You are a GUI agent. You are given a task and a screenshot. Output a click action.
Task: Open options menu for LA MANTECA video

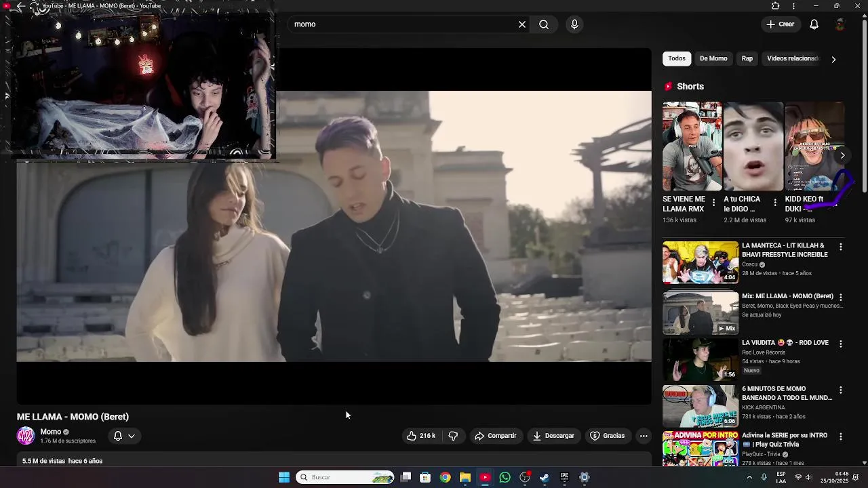click(841, 247)
